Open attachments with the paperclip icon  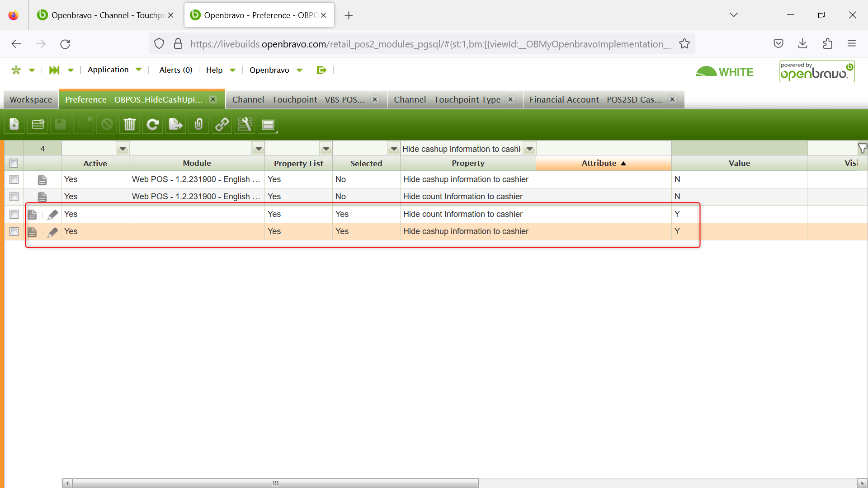pos(198,124)
